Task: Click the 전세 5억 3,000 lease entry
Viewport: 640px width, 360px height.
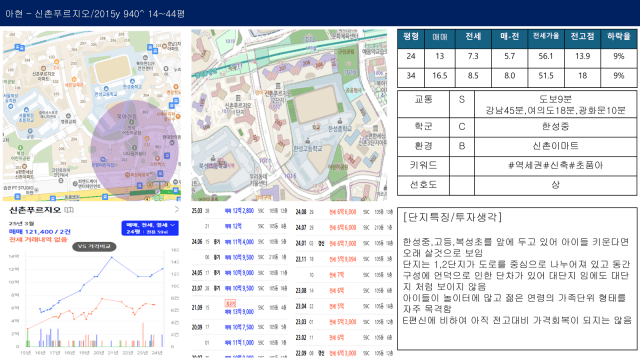Action: pos(343,322)
